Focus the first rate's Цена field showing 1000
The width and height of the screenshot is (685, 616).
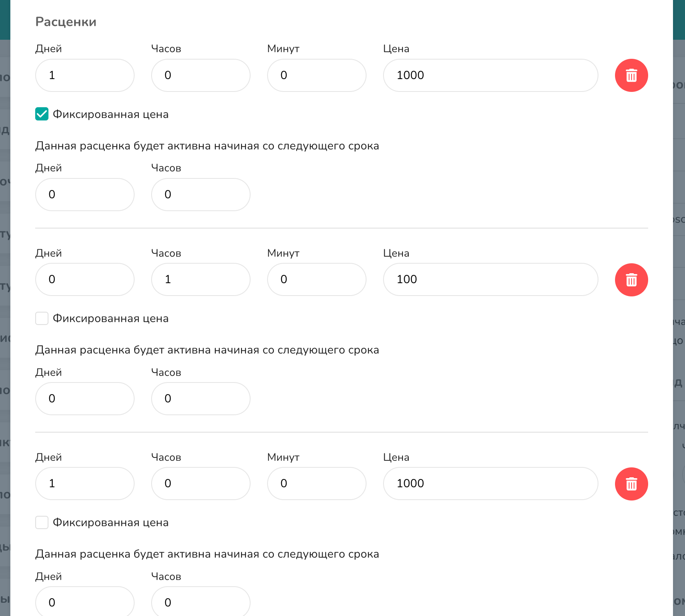click(x=491, y=75)
